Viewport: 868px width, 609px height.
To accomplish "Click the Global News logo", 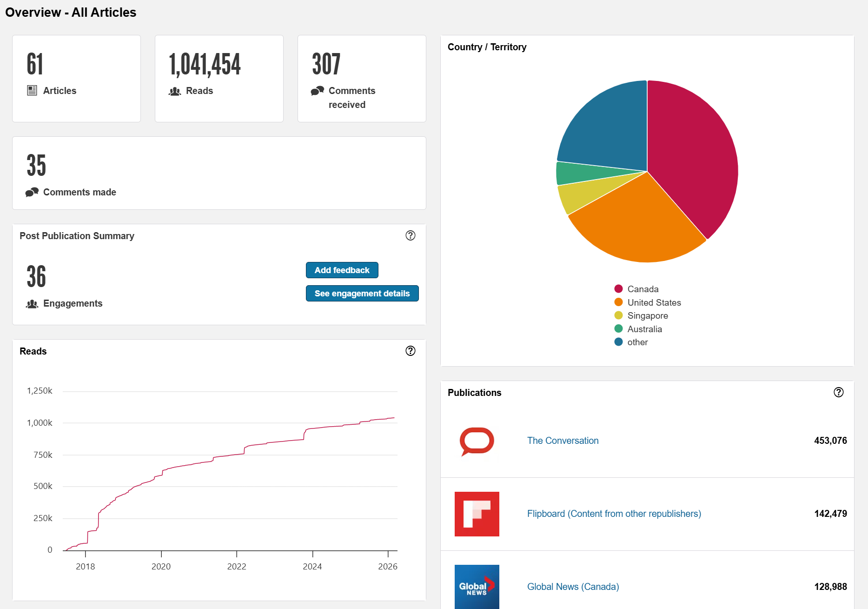I will point(477,586).
